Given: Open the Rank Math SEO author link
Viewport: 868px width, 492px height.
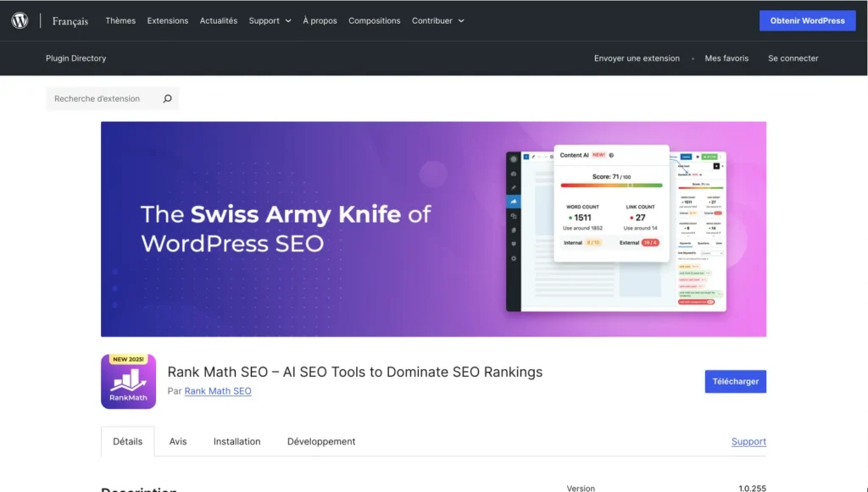Looking at the screenshot, I should (x=217, y=390).
